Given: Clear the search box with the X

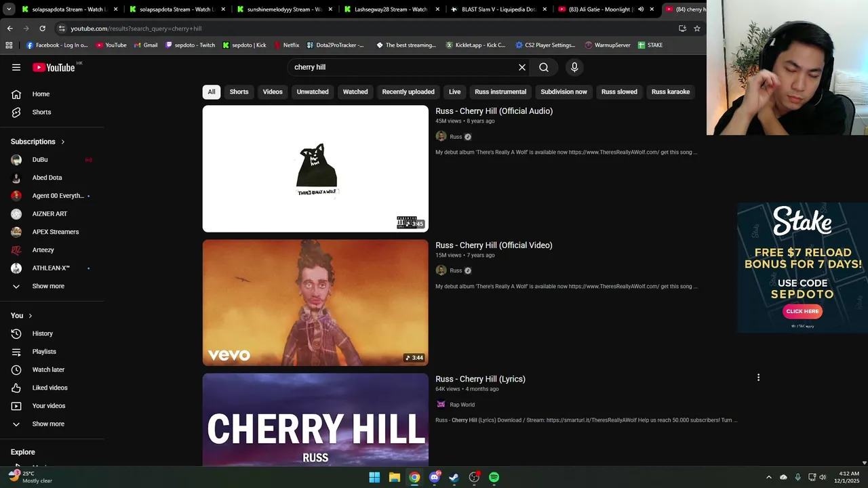Looking at the screenshot, I should coord(522,67).
